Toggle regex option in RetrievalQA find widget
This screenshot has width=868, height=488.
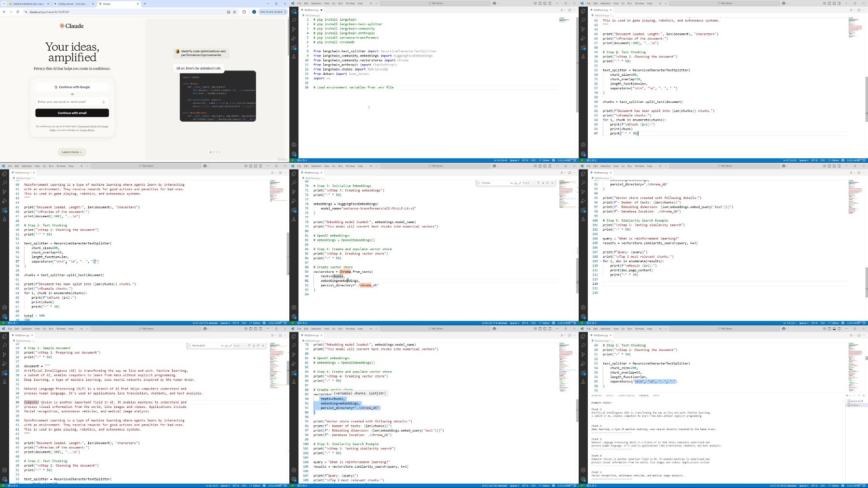click(x=231, y=346)
